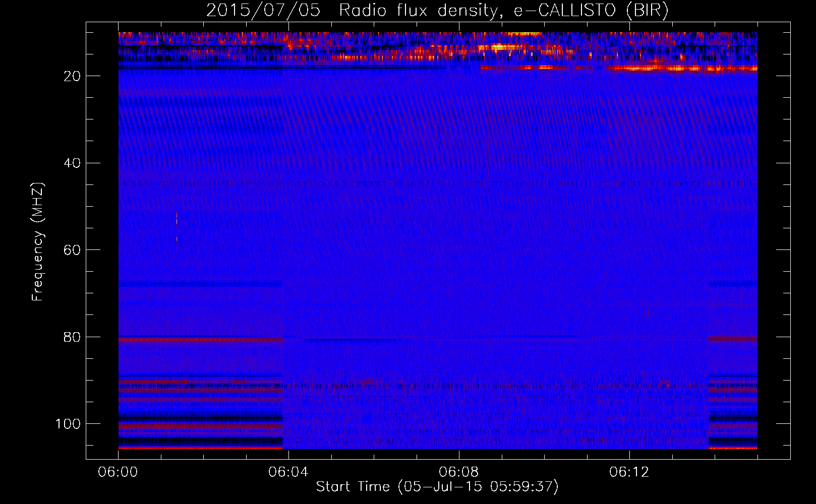This screenshot has height=504, width=816.
Task: Click the plot title "Radio flux density, e-CALLISTO (BIR)"
Action: click(x=504, y=11)
